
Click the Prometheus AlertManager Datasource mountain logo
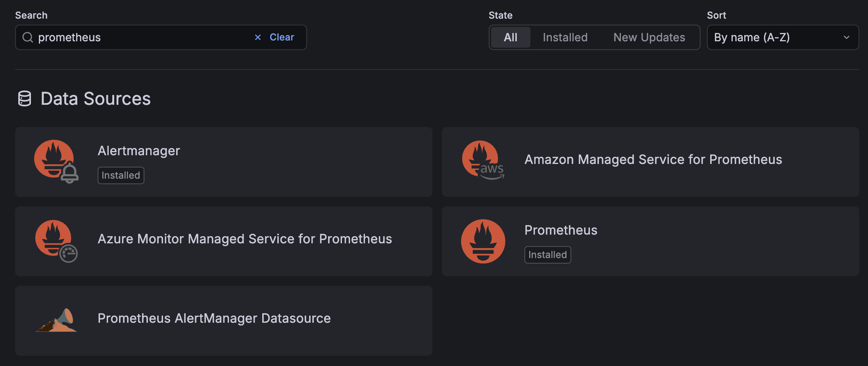56,320
